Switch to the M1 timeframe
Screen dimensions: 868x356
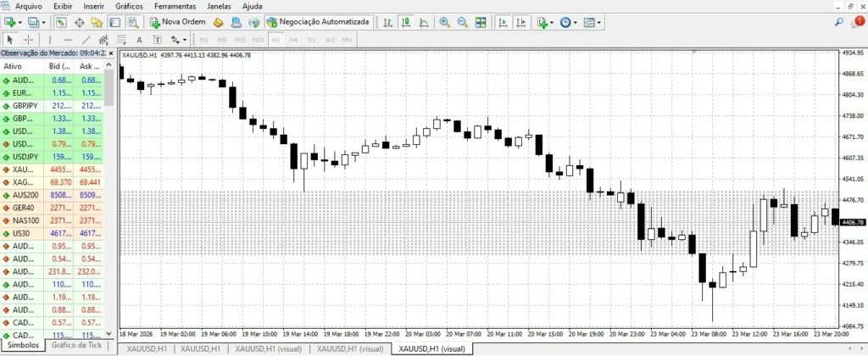(203, 40)
